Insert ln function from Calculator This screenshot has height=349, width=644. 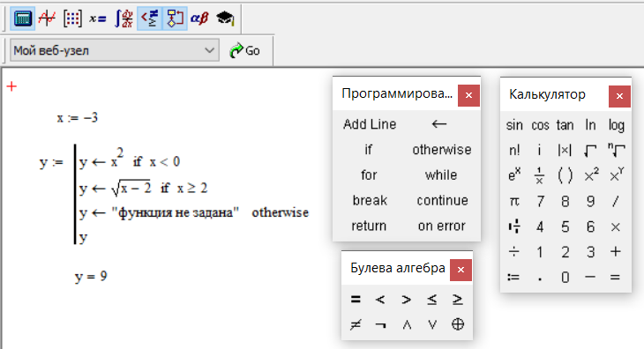(590, 125)
